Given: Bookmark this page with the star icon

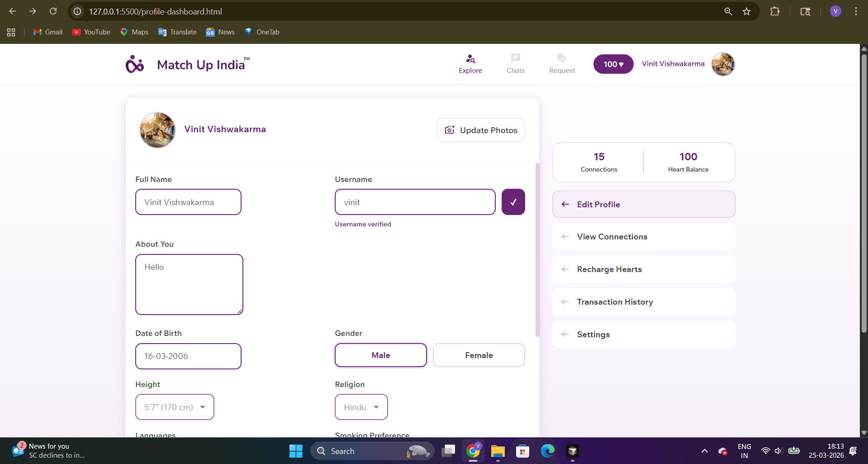Looking at the screenshot, I should pos(746,11).
